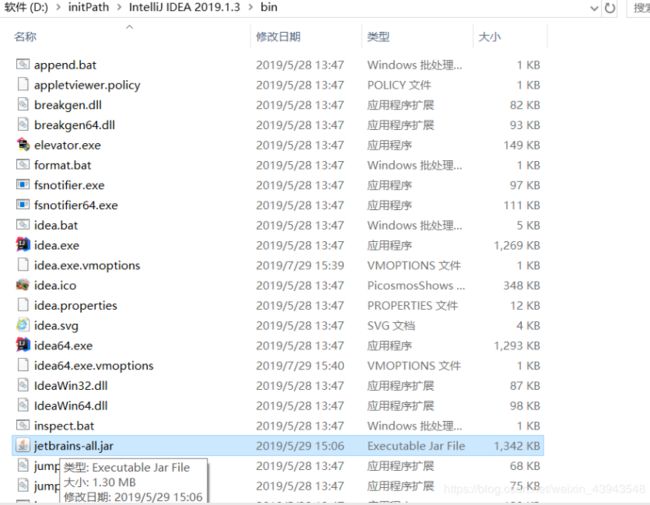This screenshot has width=650, height=505.
Task: Expand the chevron before bin
Action: click(251, 7)
